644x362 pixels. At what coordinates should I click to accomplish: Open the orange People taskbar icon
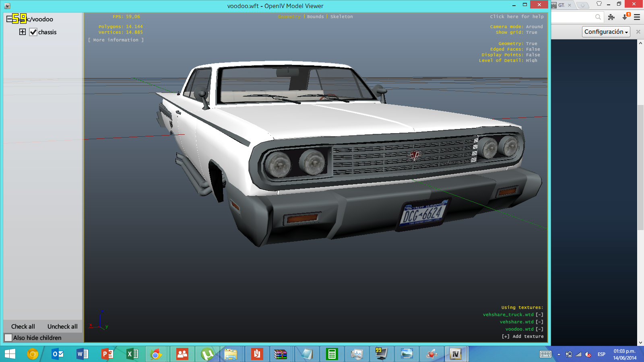coord(182,354)
